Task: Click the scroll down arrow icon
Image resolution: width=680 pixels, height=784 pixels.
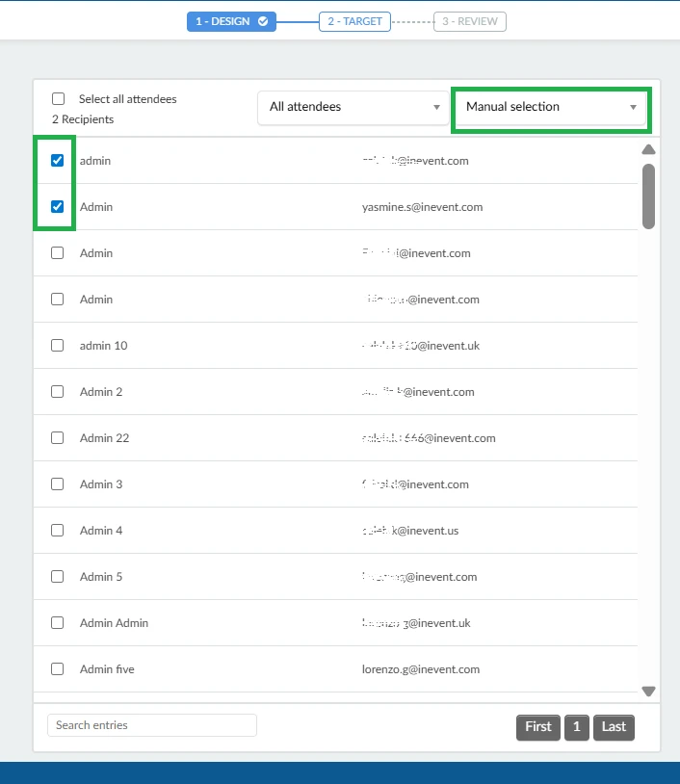Action: coord(648,691)
